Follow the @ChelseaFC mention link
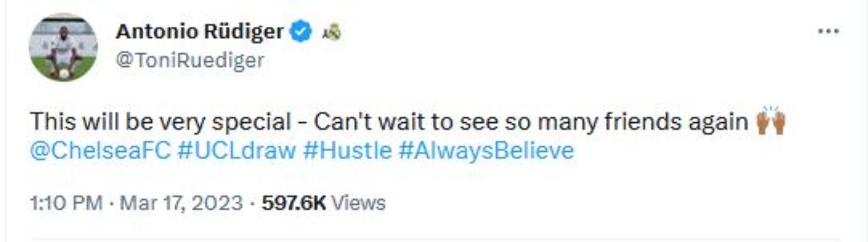 pos(100,150)
